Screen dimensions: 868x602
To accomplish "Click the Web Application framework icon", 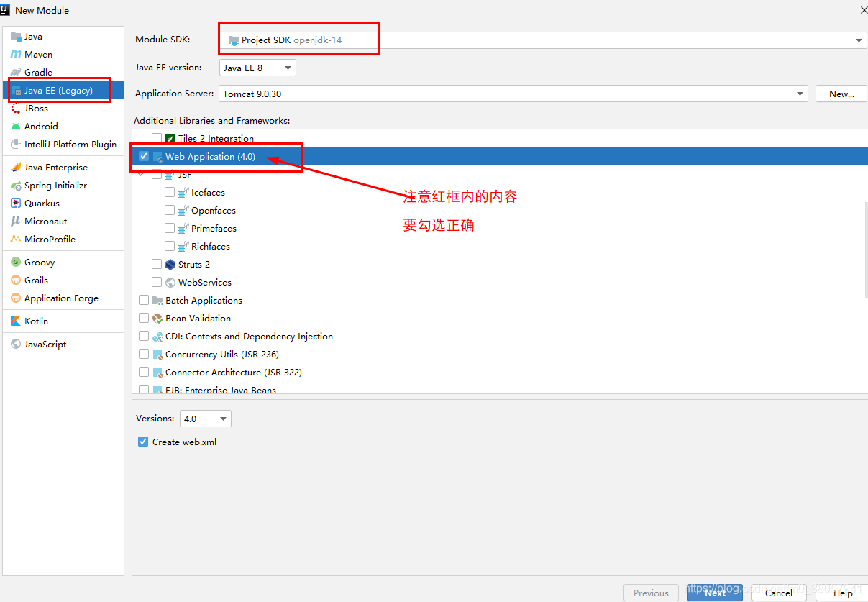I will pyautogui.click(x=157, y=156).
